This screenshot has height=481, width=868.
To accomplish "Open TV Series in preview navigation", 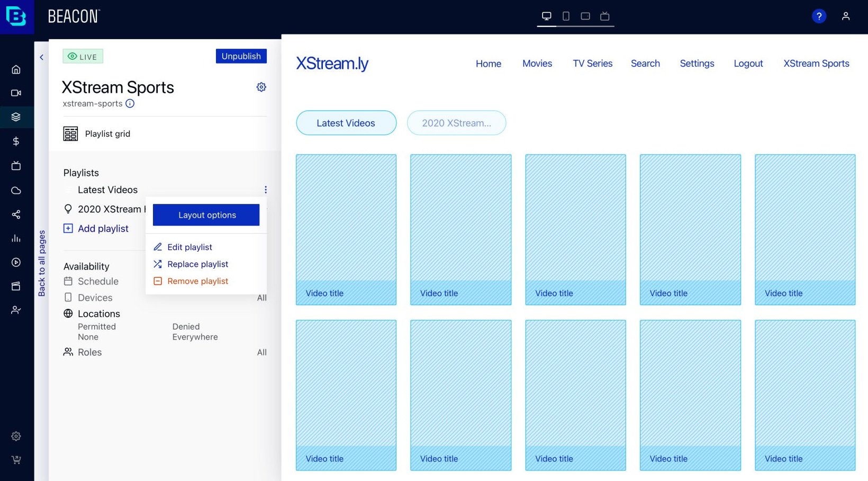I will [592, 64].
